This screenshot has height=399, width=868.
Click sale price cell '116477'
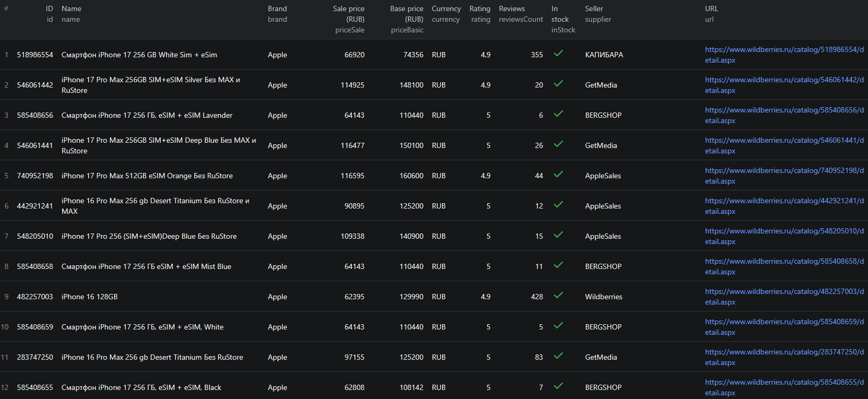click(x=352, y=145)
